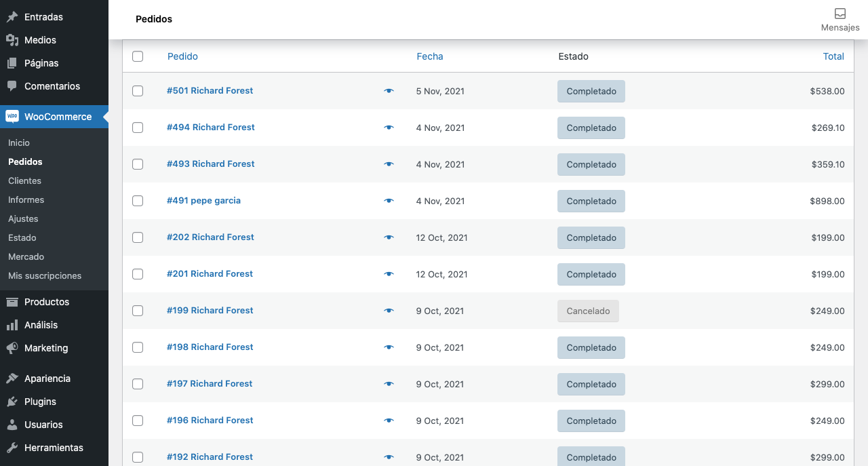This screenshot has height=466, width=868.
Task: Select the checkbox for order #199
Action: tap(138, 311)
